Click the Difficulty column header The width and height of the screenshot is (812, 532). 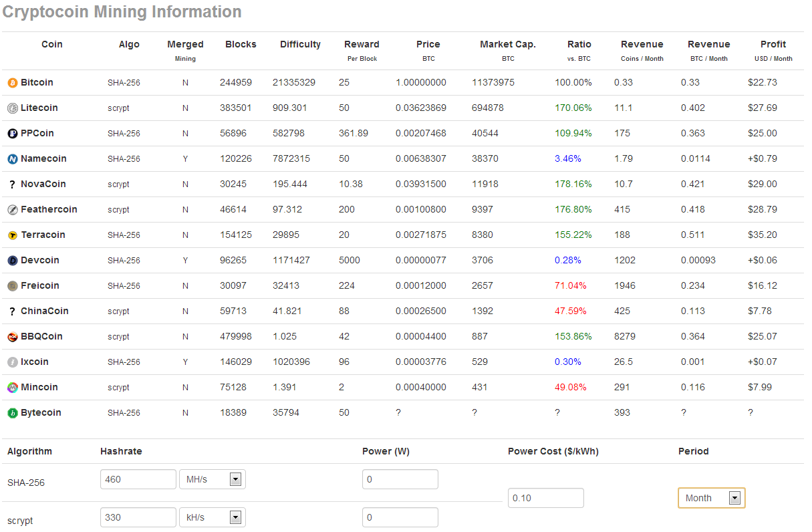tap(300, 44)
